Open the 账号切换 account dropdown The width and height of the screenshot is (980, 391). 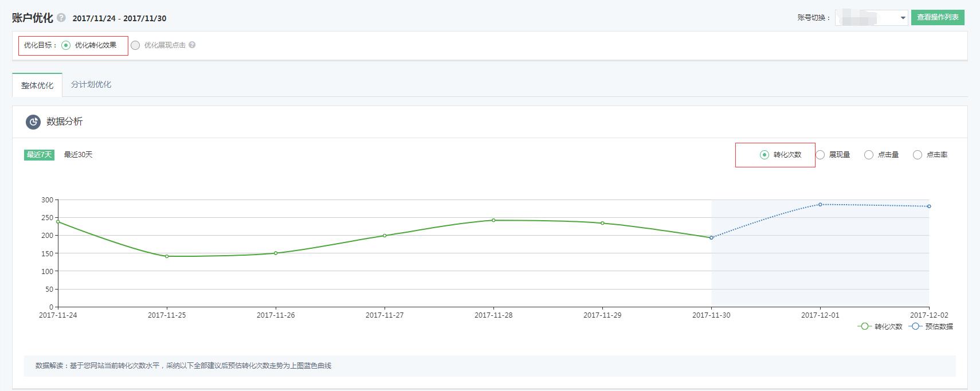[x=871, y=18]
